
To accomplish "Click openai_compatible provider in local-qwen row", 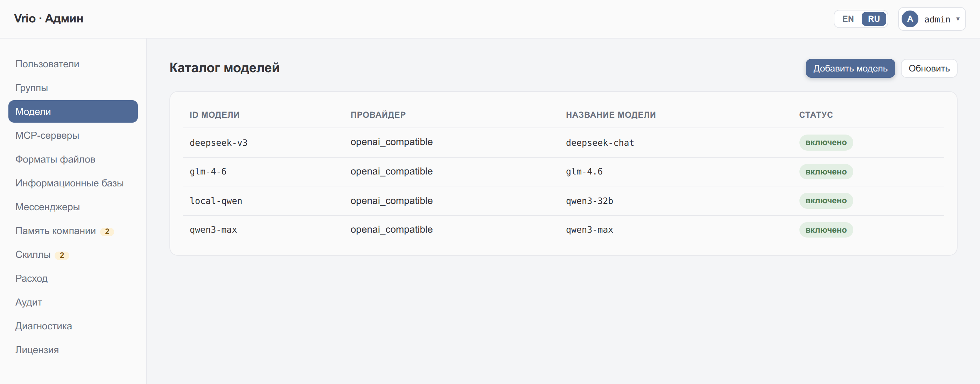I will [391, 200].
